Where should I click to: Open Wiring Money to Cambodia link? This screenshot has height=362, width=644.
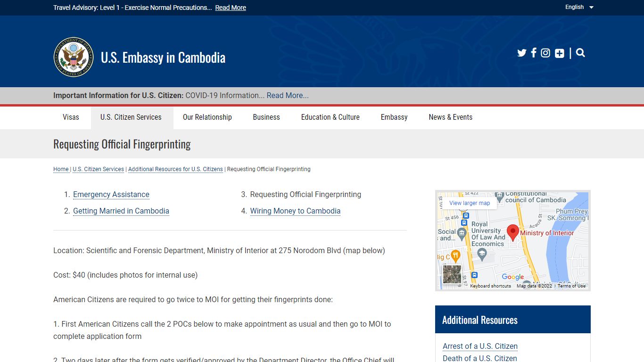point(295,211)
